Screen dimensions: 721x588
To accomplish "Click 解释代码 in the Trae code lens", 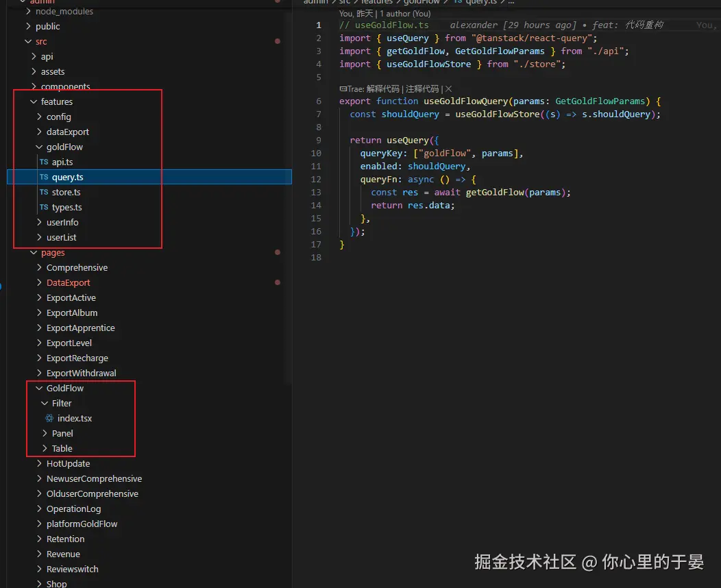I will tap(382, 88).
